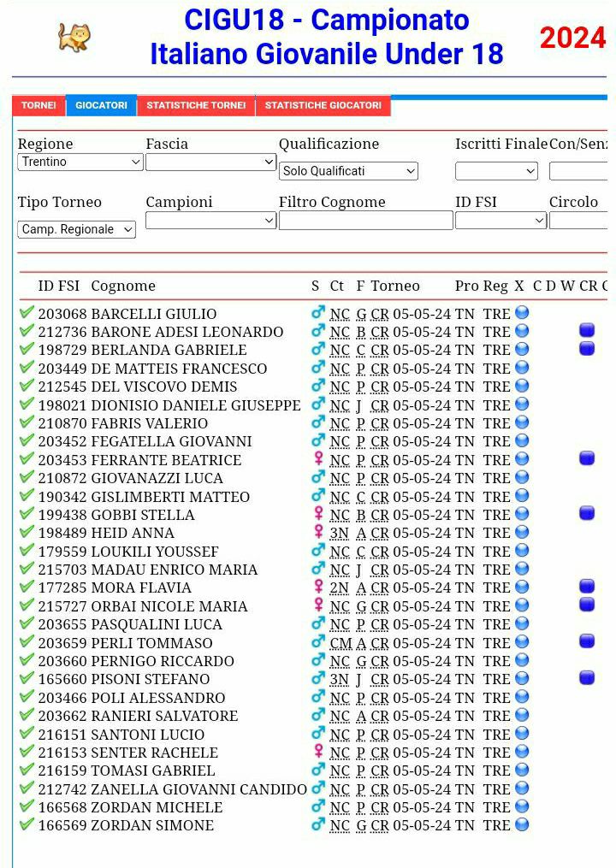The width and height of the screenshot is (616, 868).
Task: Click female symbol for GOBBI STELLA
Action: coord(318,514)
